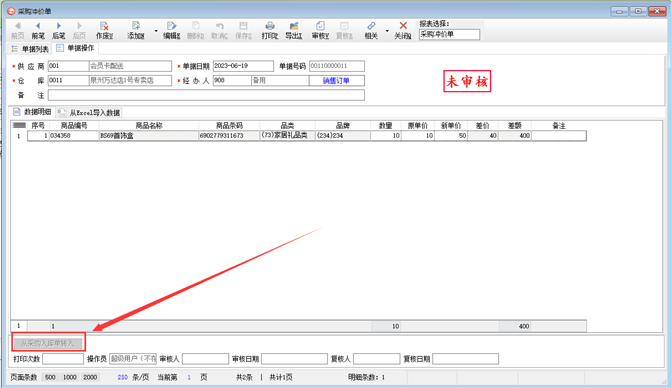Add a new document with 添加
This screenshot has width=671, height=388.
pos(136,30)
